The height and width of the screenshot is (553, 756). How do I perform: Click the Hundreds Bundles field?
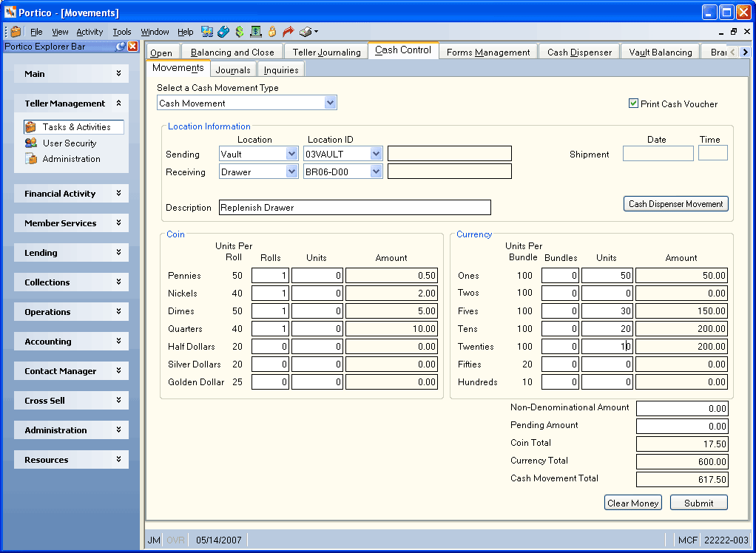click(x=560, y=382)
